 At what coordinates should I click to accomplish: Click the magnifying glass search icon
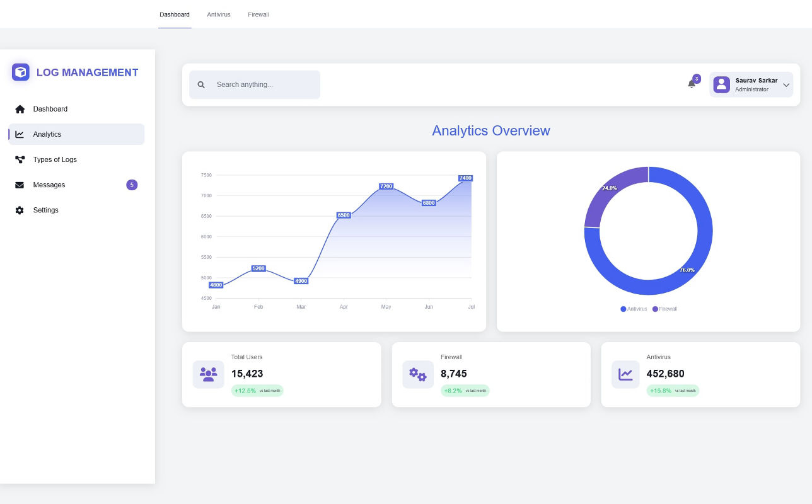(201, 85)
